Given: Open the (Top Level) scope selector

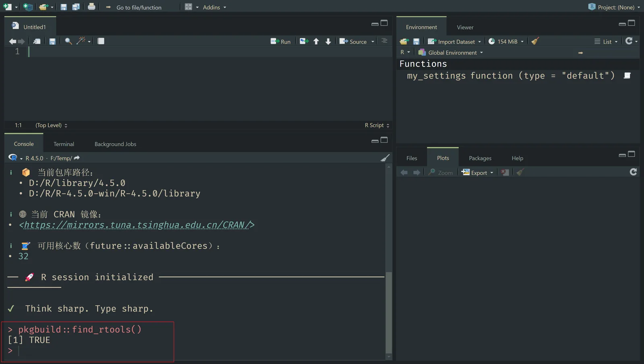Looking at the screenshot, I should 51,125.
